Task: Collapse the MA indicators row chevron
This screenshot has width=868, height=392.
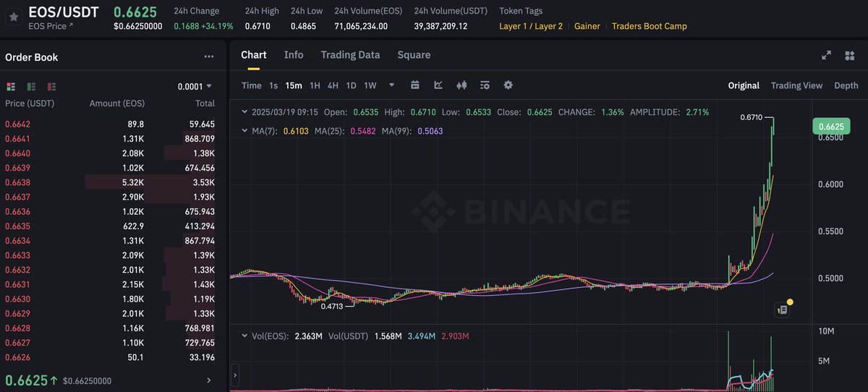Action: 244,131
